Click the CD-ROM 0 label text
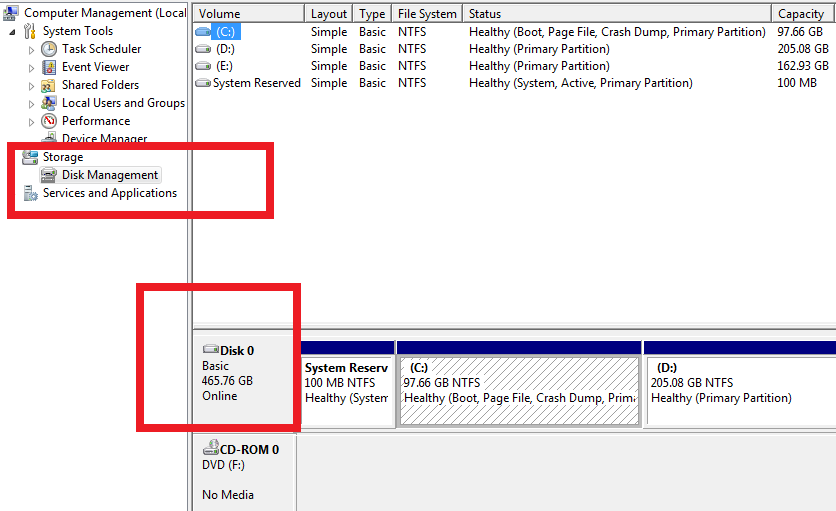Image resolution: width=836 pixels, height=511 pixels. [250, 450]
